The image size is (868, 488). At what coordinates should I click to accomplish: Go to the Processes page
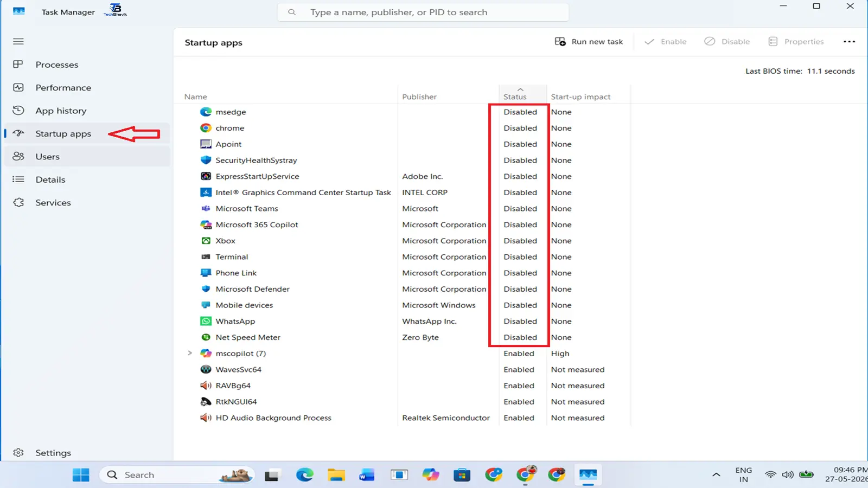(x=87, y=65)
